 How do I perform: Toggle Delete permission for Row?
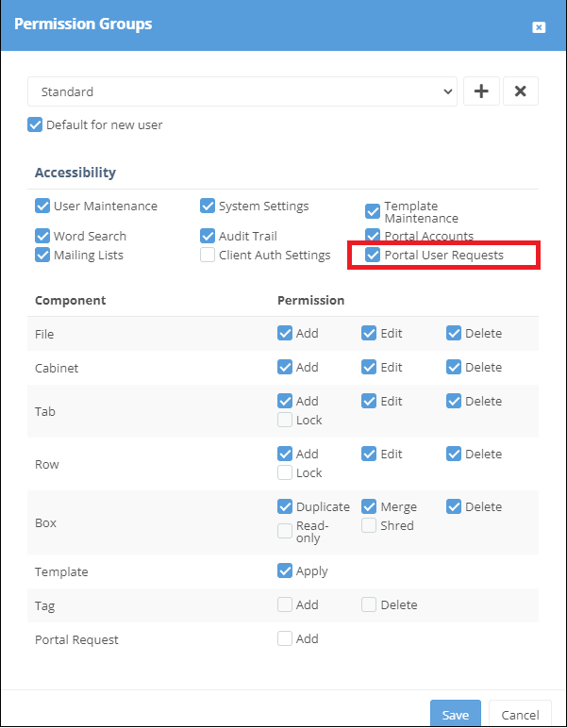(x=454, y=454)
